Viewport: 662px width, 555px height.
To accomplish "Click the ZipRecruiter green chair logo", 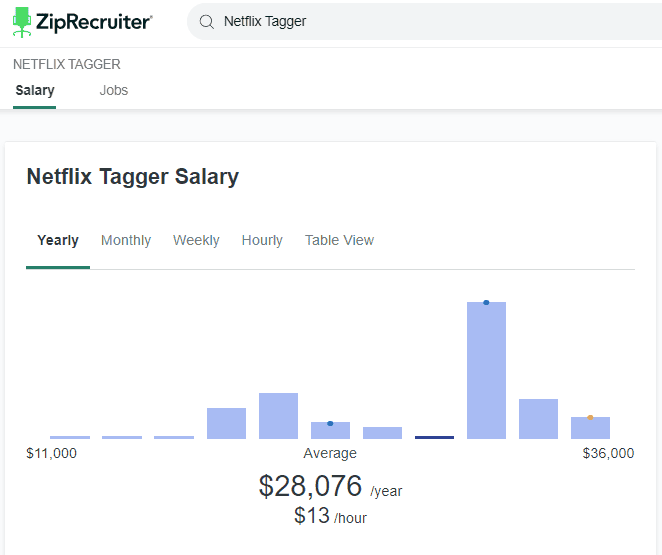I will [x=22, y=22].
